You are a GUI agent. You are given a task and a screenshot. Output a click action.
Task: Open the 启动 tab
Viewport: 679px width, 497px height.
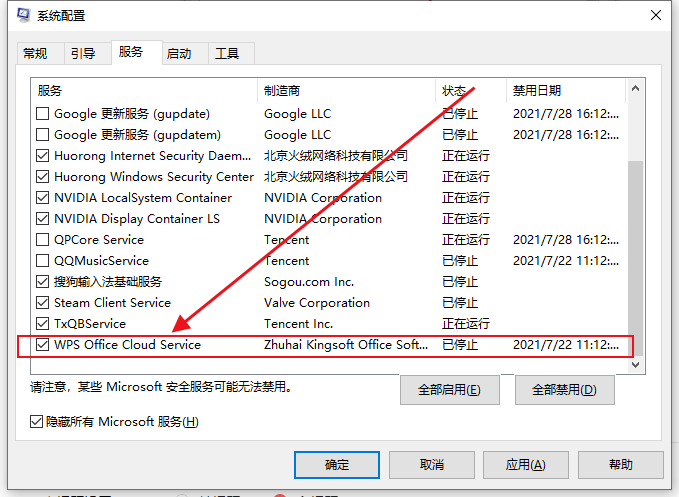(185, 53)
